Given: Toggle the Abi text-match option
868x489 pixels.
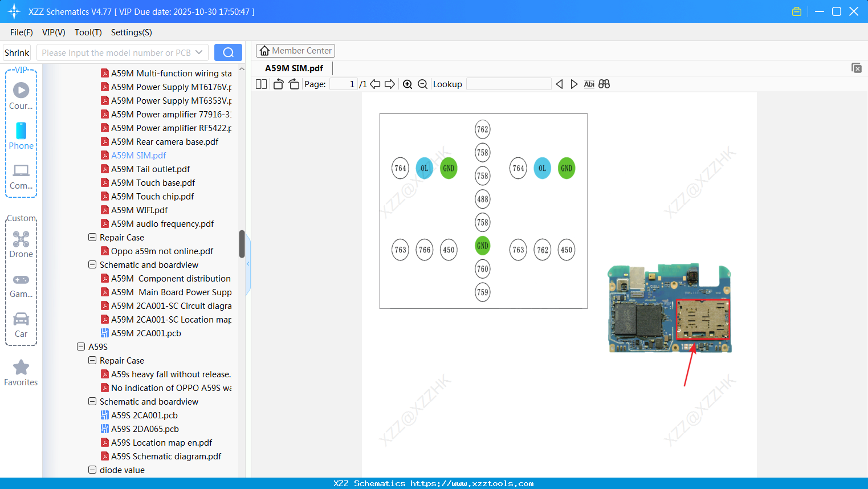Looking at the screenshot, I should [589, 84].
